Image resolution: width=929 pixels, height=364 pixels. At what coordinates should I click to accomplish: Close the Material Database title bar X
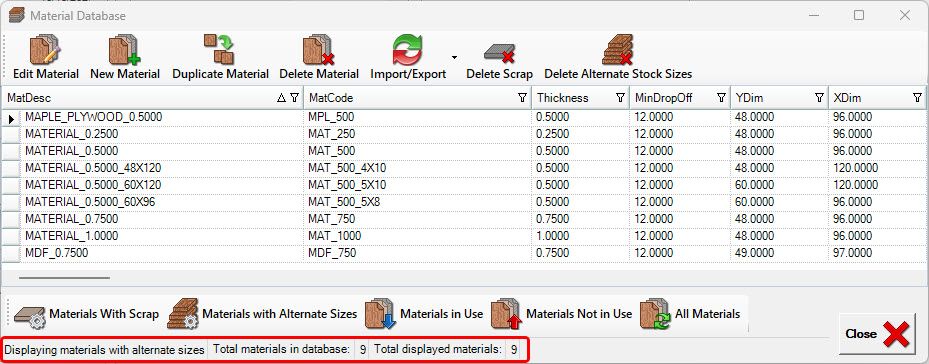905,15
